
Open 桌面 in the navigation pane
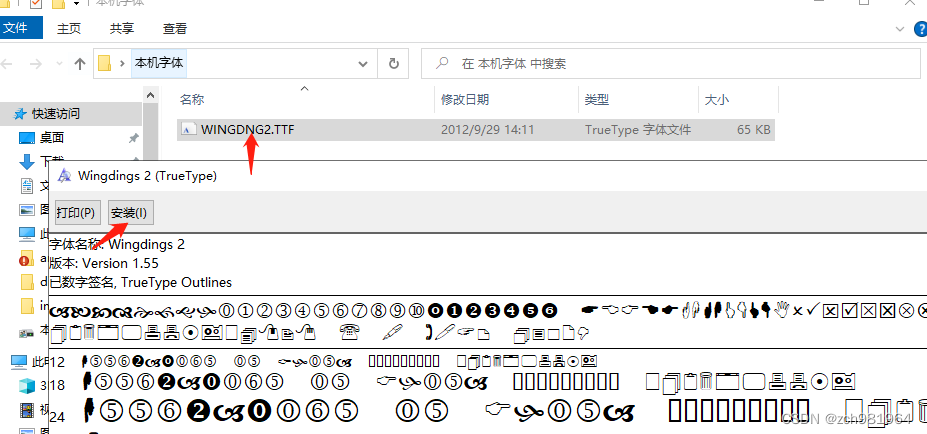point(51,138)
